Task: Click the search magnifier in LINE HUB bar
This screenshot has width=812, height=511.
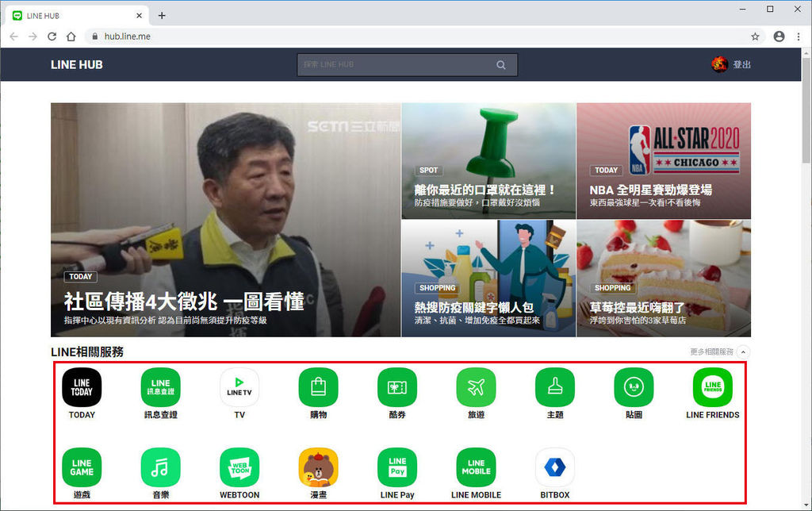Action: click(501, 65)
